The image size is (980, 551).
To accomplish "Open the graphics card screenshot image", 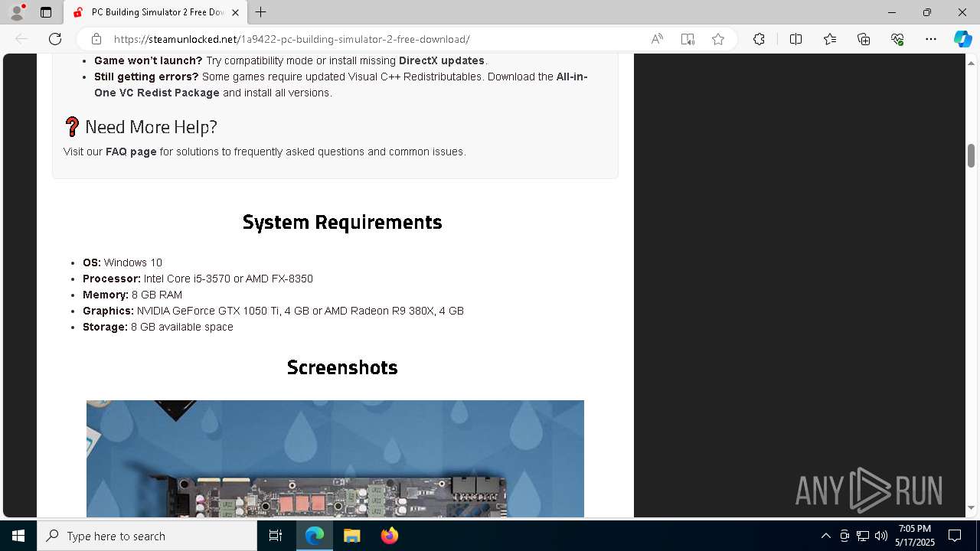I will tap(335, 458).
